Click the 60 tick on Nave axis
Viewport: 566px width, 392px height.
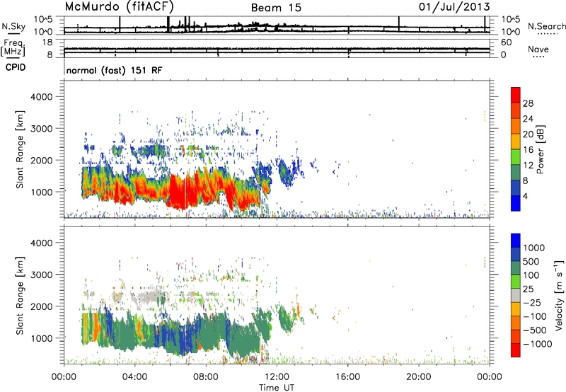(x=507, y=42)
